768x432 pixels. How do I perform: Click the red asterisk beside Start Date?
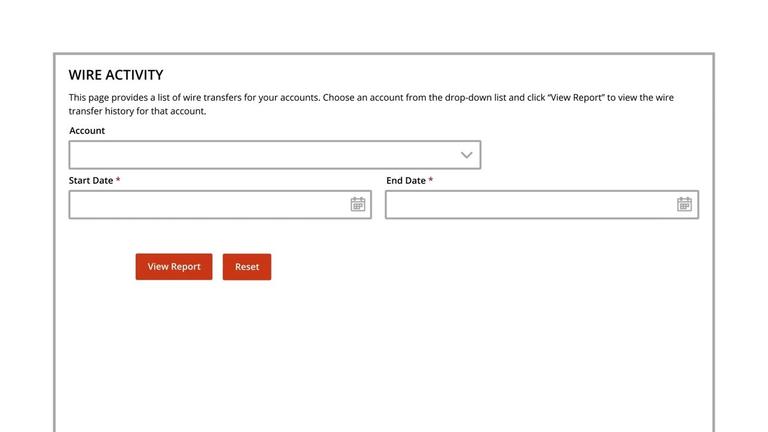(118, 180)
